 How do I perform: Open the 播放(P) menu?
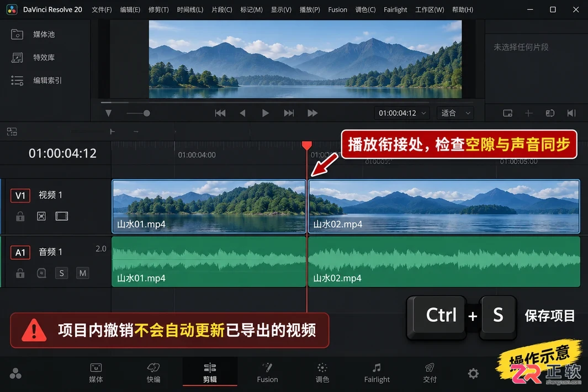tap(310, 10)
